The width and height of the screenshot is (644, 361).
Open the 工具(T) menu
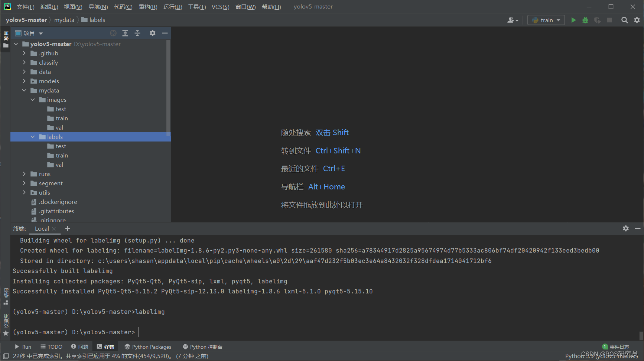[x=197, y=7]
